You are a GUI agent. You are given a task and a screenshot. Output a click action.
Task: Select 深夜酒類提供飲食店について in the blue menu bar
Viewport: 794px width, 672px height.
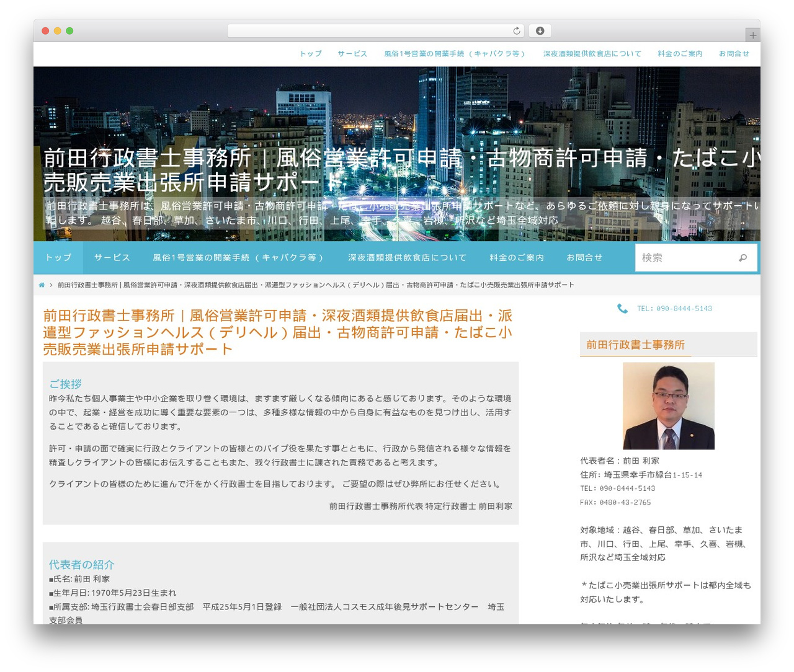point(407,258)
